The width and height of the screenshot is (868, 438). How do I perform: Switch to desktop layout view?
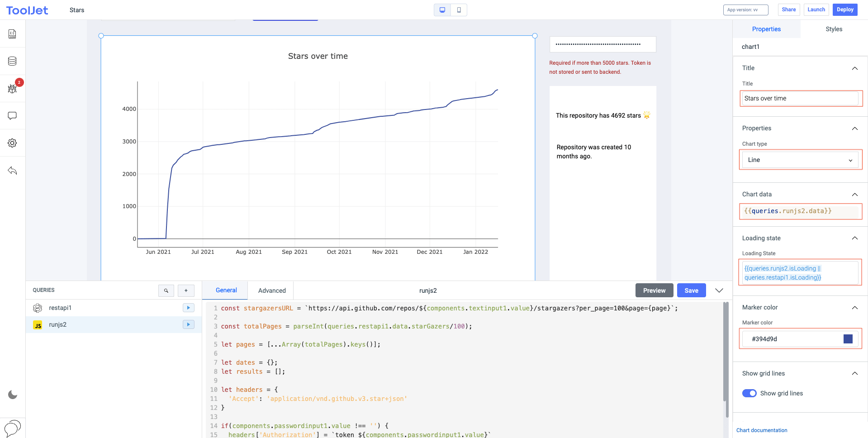[x=442, y=10]
